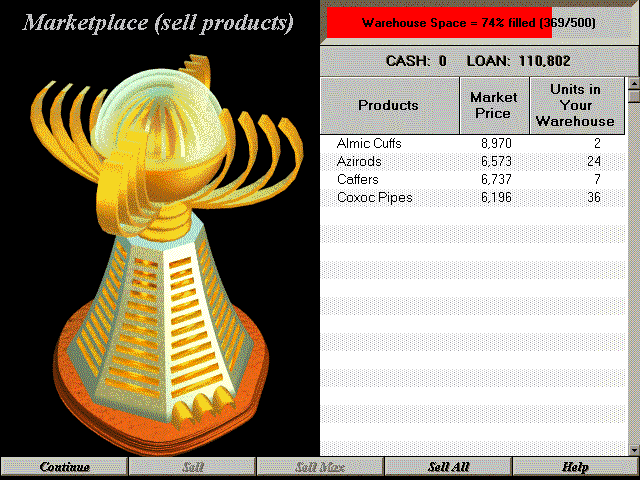Click the Continue button
Viewport: 640px width, 480px height.
point(64,467)
